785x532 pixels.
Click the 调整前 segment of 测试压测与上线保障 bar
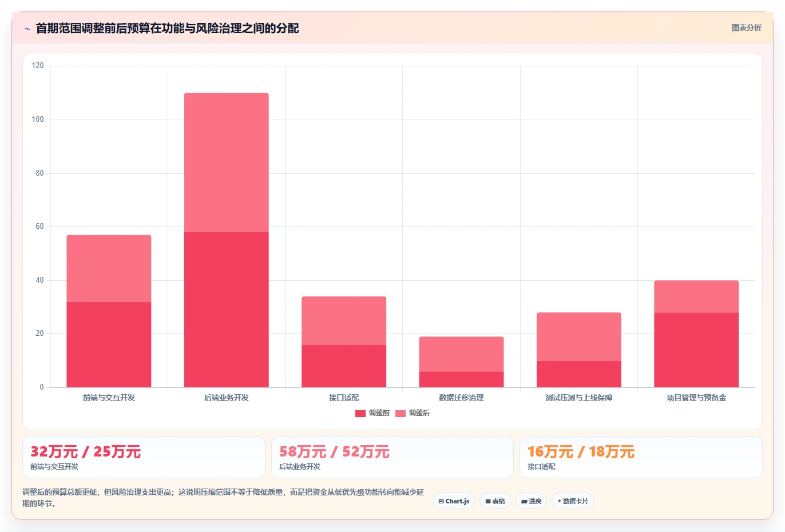579,374
